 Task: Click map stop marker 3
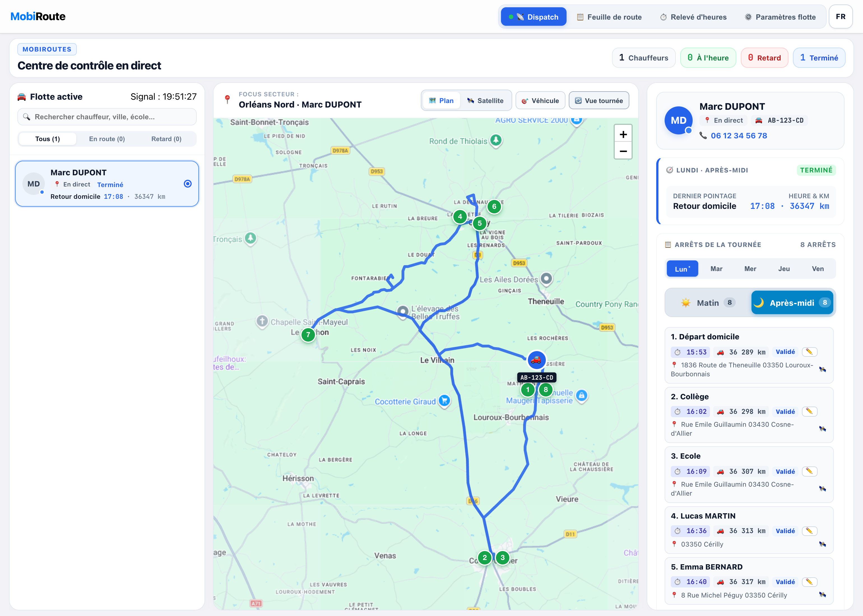tap(502, 557)
